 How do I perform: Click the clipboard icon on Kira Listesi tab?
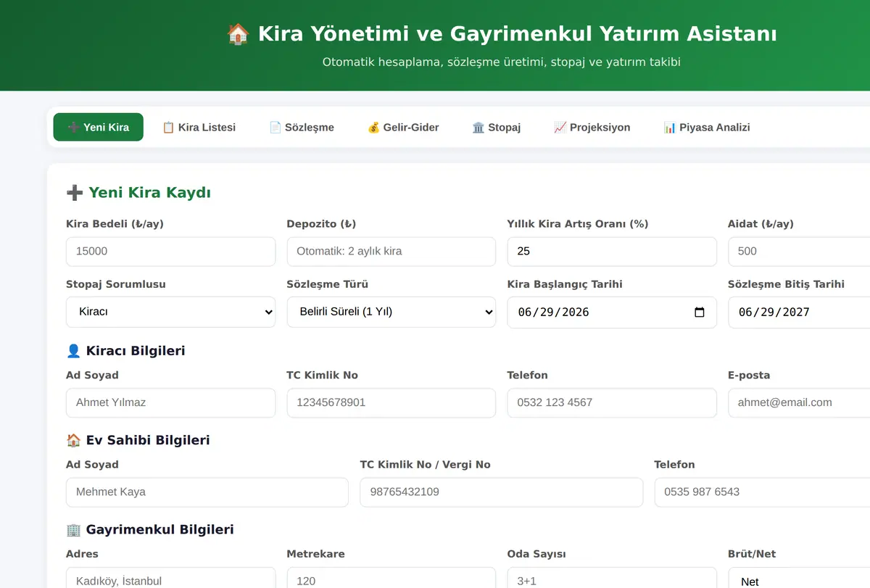(168, 128)
